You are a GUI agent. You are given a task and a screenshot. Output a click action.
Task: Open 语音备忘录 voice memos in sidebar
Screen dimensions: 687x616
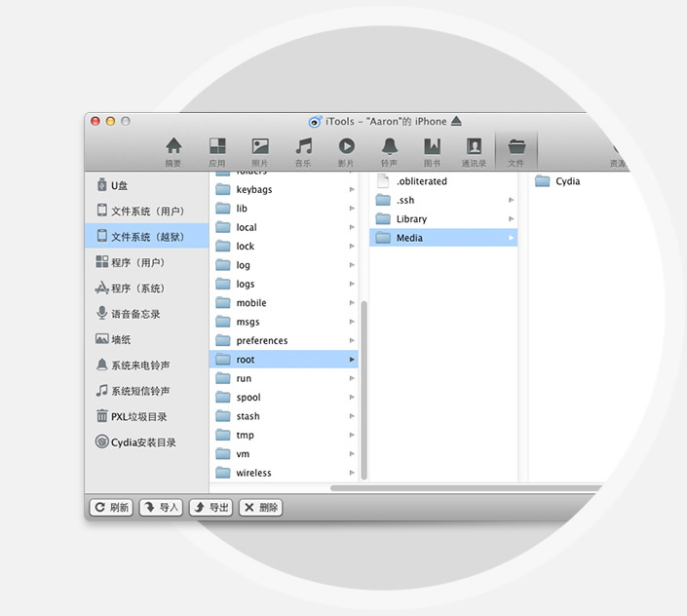147,314
